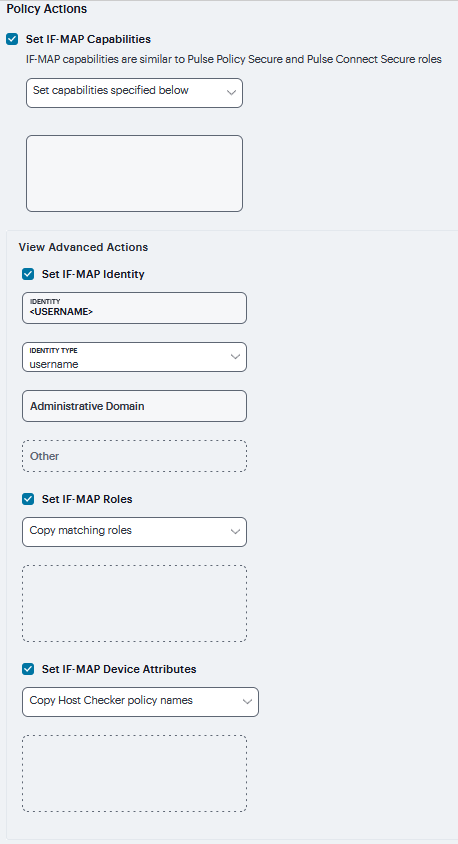Open the 'Set capabilities specified below' dropdown
Screen dimensions: 458x844
click(135, 93)
